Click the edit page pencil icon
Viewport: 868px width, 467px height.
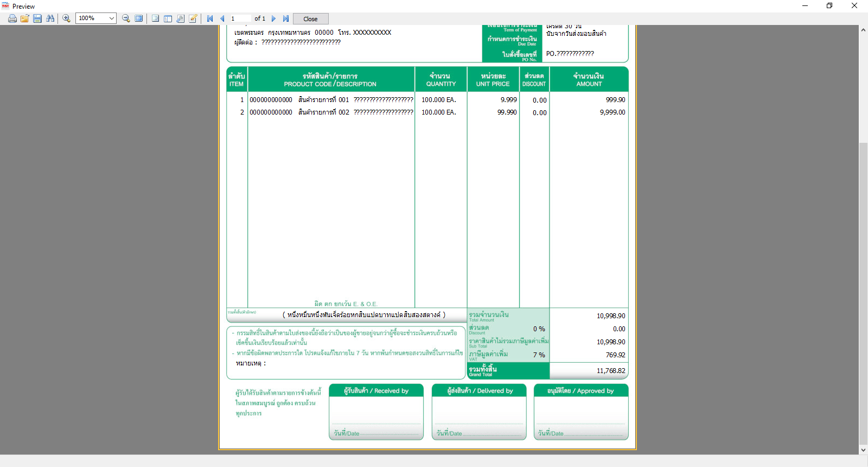pos(193,18)
